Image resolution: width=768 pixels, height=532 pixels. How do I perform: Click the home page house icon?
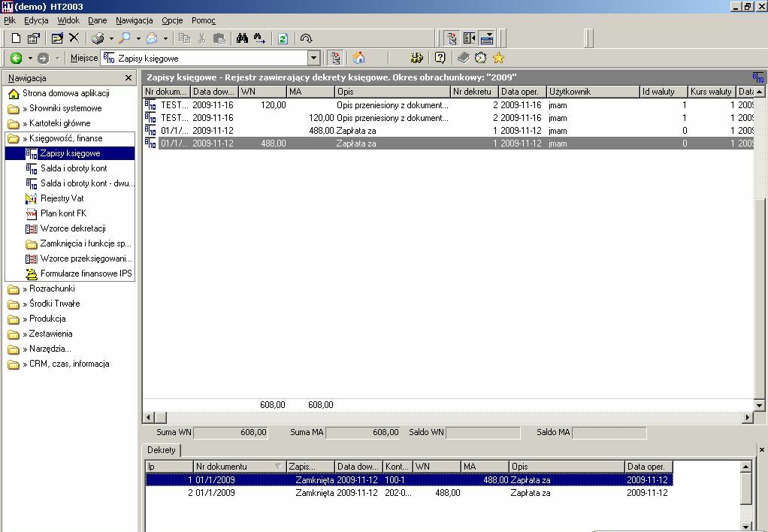click(359, 58)
